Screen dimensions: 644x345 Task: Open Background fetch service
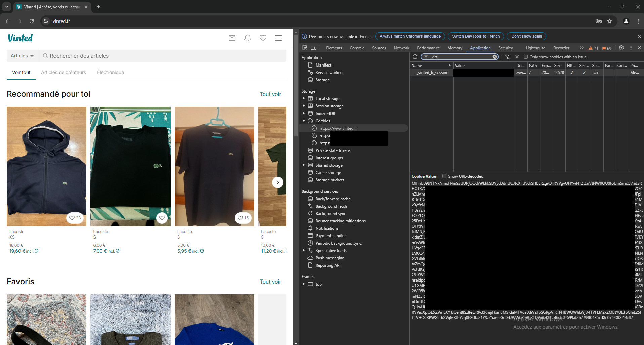point(331,206)
